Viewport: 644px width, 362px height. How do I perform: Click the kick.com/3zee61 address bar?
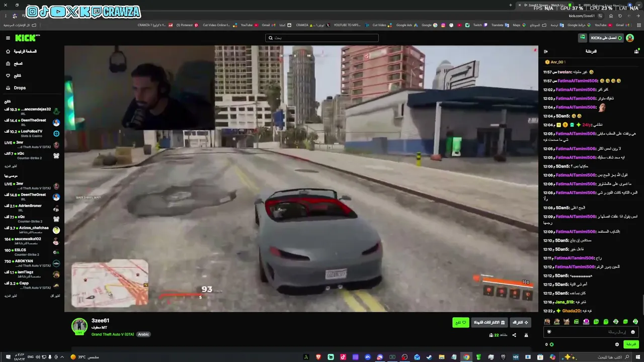click(x=581, y=16)
